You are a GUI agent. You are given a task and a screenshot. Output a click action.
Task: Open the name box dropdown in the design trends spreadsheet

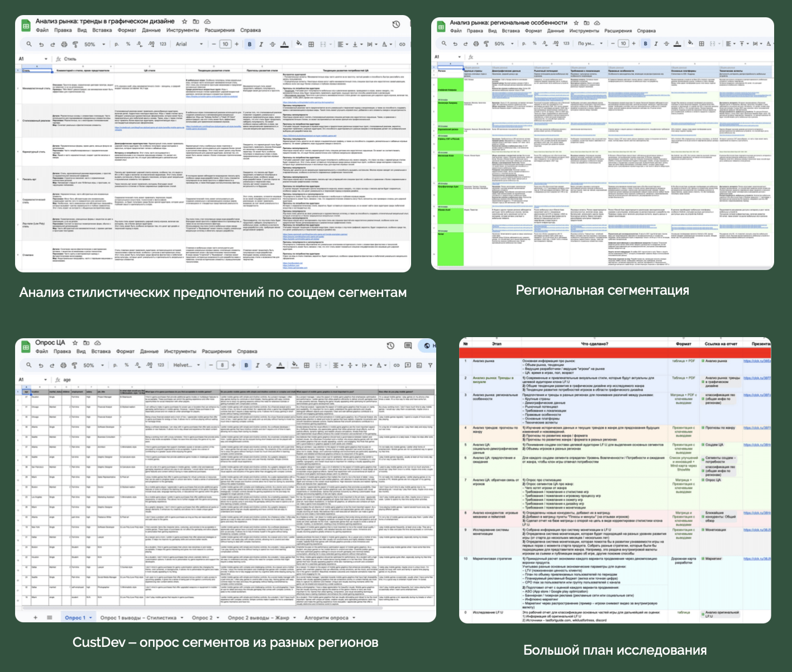46,59
